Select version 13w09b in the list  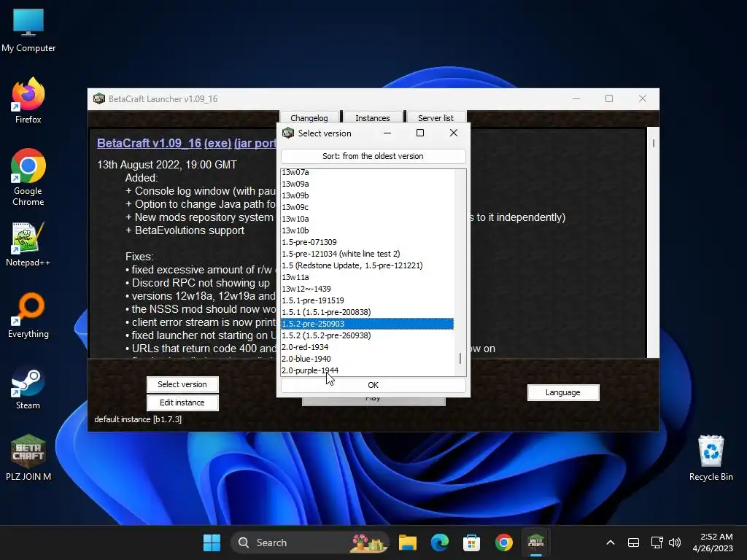367,195
